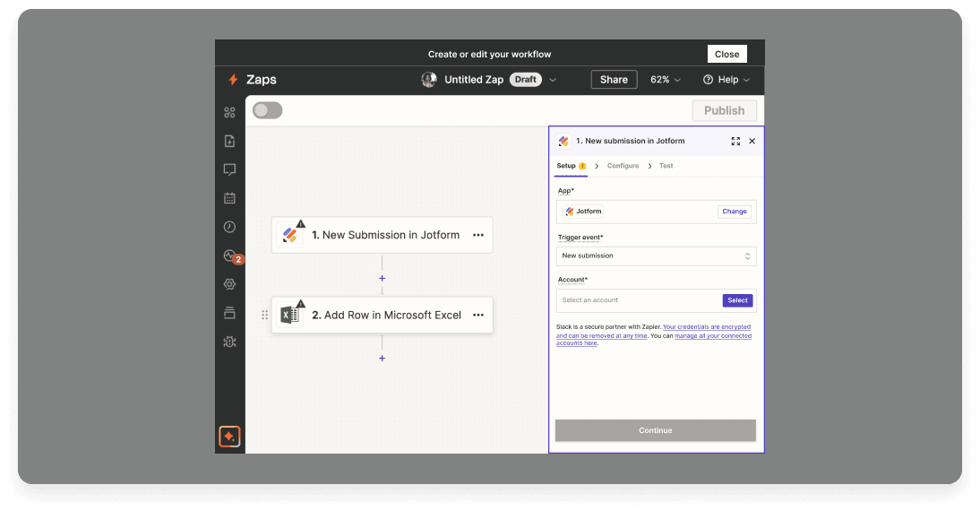Open the manage connected accounts link

click(713, 336)
